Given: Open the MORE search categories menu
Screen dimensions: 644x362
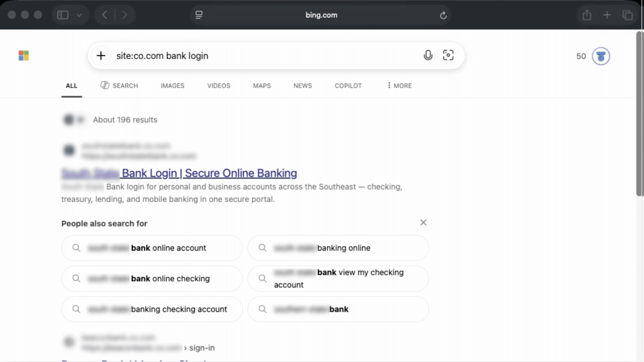Looking at the screenshot, I should [x=399, y=85].
